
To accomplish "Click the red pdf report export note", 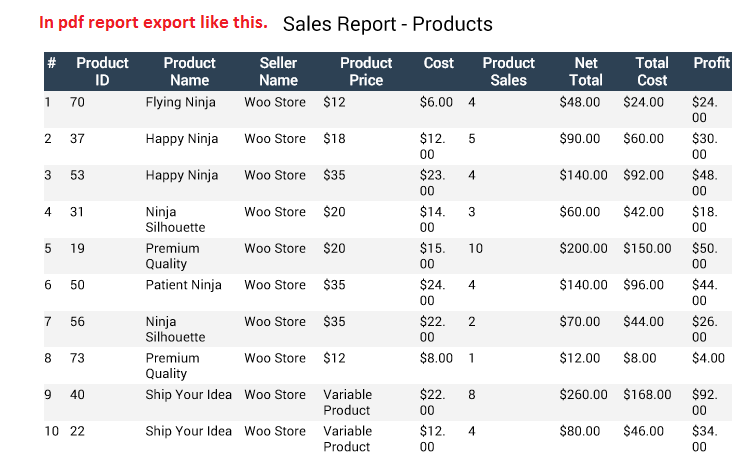I will point(153,22).
